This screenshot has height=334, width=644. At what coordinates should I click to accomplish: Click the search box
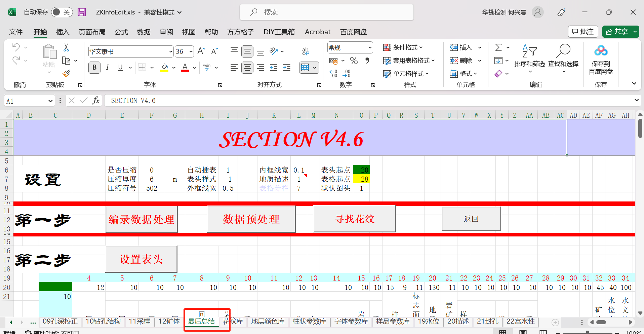click(326, 12)
